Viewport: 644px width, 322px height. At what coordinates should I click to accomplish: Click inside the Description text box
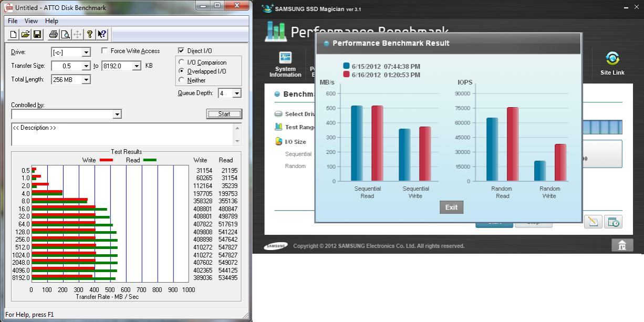point(122,134)
